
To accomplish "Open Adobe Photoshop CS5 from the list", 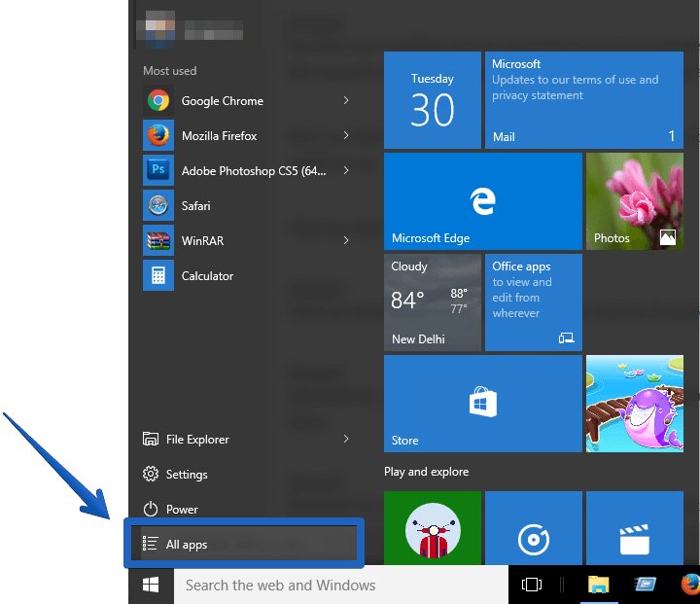I will click(x=246, y=170).
